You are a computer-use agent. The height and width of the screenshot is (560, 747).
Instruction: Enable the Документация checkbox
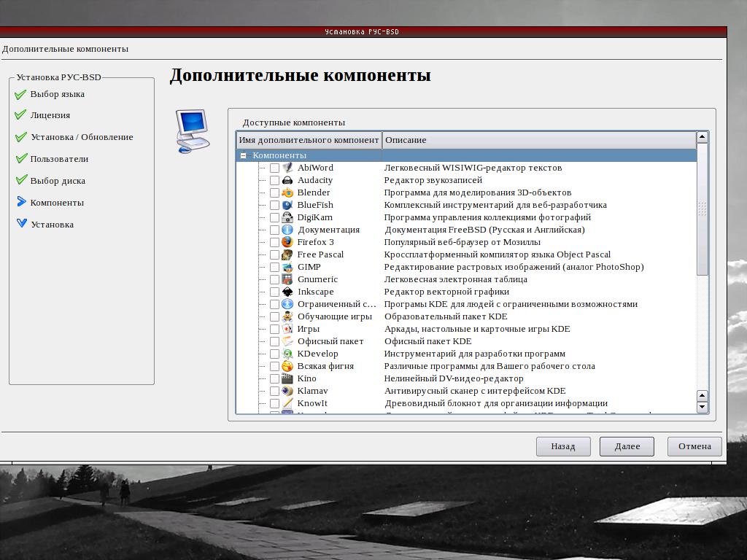[274, 230]
